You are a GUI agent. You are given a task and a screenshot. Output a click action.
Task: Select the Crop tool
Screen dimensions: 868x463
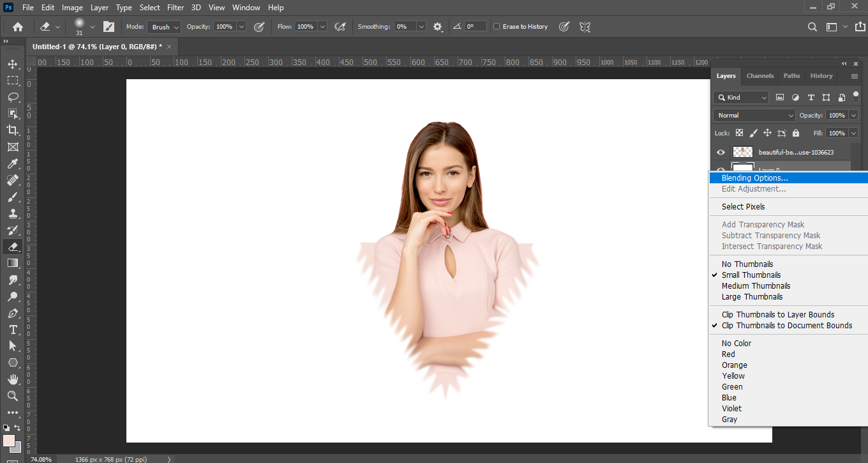click(x=12, y=130)
